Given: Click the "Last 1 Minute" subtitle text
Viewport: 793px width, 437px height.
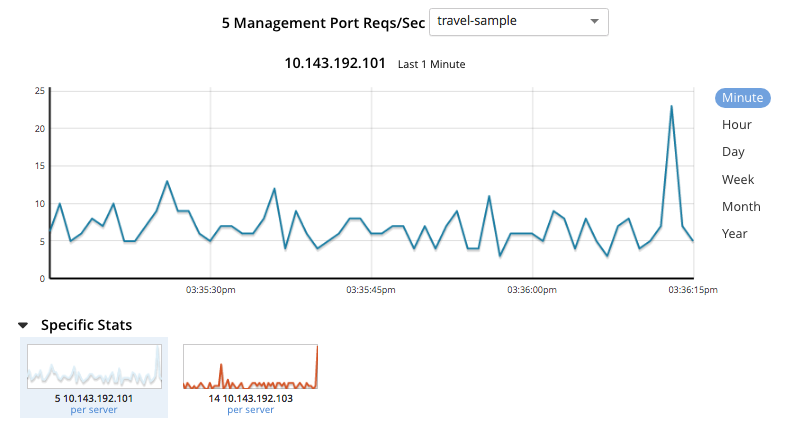Looking at the screenshot, I should point(431,65).
